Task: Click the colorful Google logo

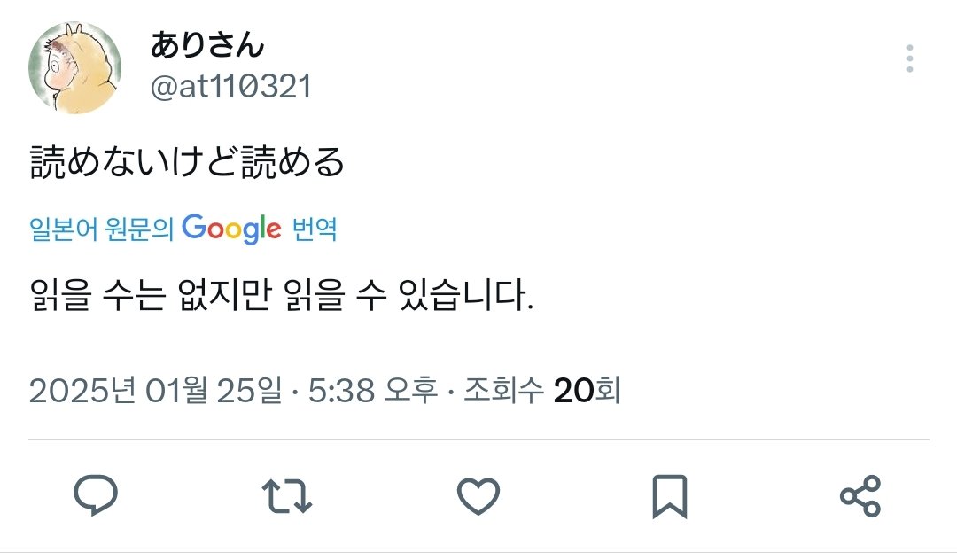Action: (x=231, y=229)
